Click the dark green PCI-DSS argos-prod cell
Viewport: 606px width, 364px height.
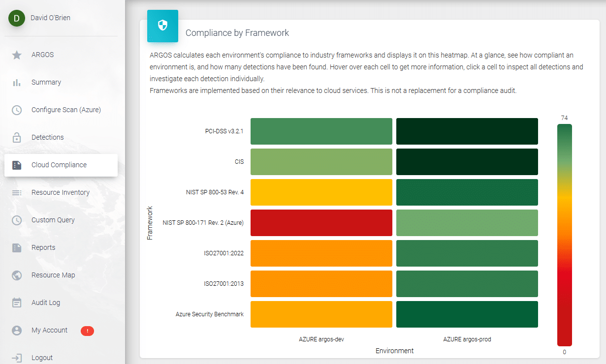(467, 131)
